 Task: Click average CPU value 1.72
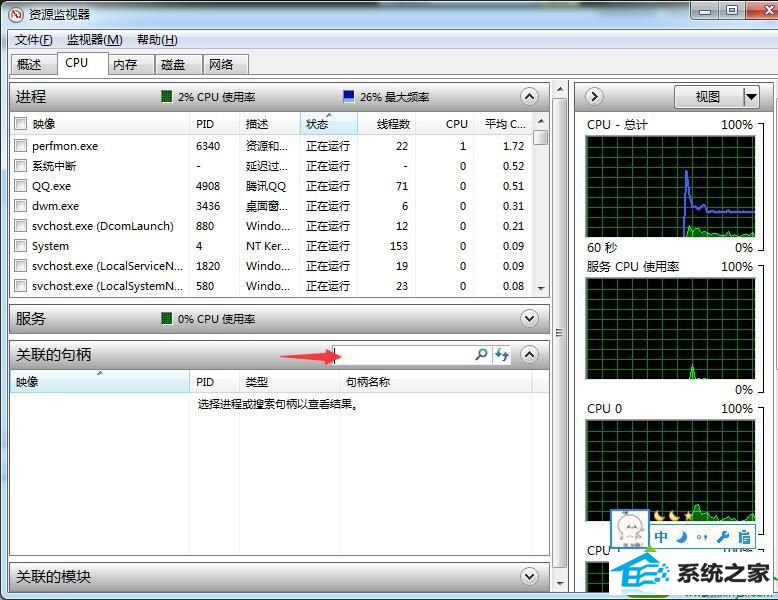pos(513,146)
